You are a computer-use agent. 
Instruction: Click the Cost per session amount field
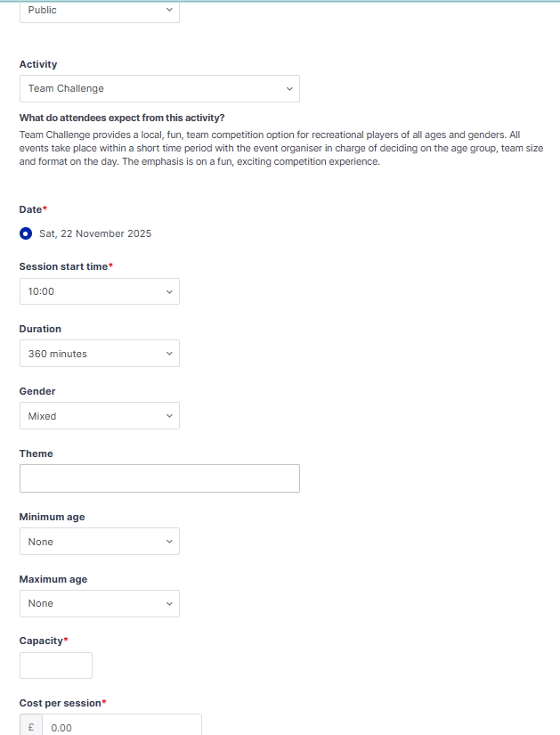(x=121, y=727)
